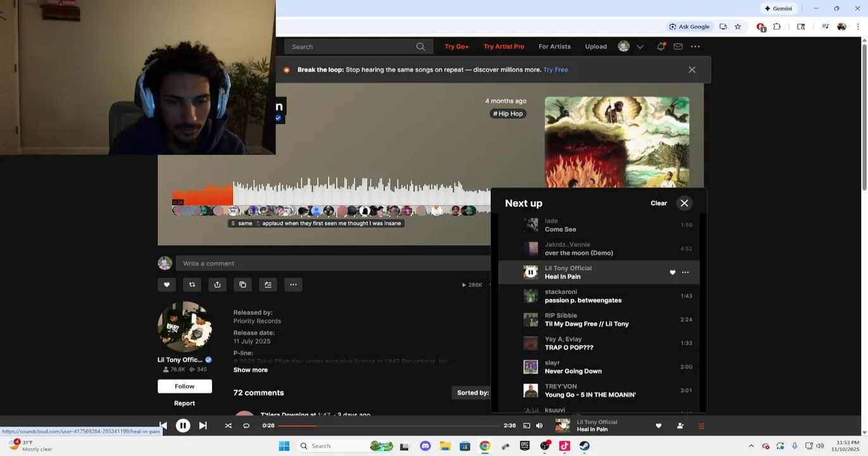Open the Gemini button in Chrome
The image size is (868, 456).
pos(778,8)
